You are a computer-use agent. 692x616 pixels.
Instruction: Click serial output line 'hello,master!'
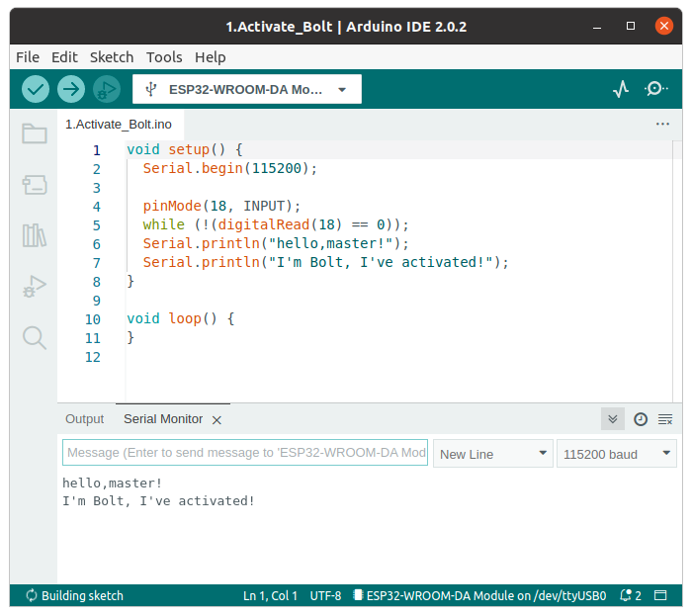tap(112, 484)
